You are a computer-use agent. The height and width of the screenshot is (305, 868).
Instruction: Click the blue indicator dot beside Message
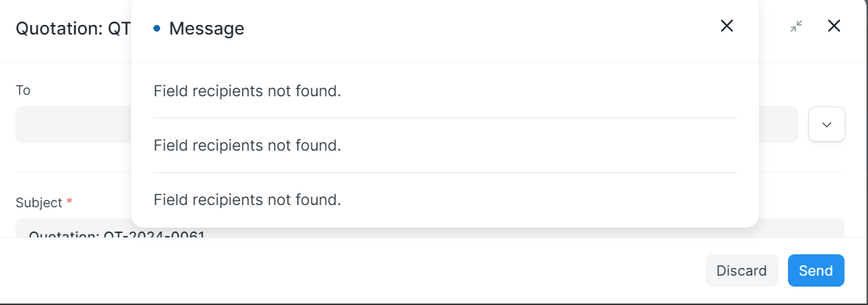coord(156,28)
